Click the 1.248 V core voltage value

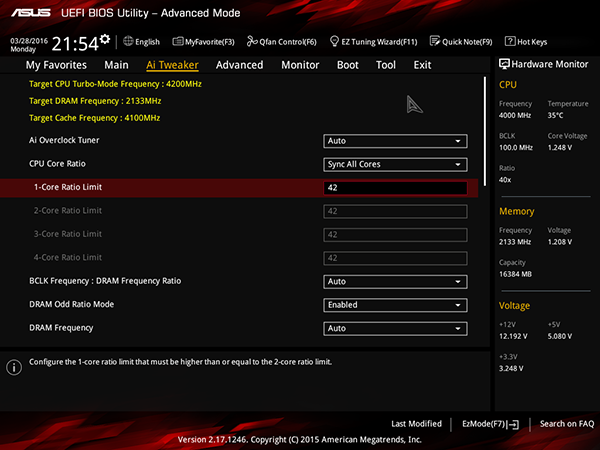[560, 147]
